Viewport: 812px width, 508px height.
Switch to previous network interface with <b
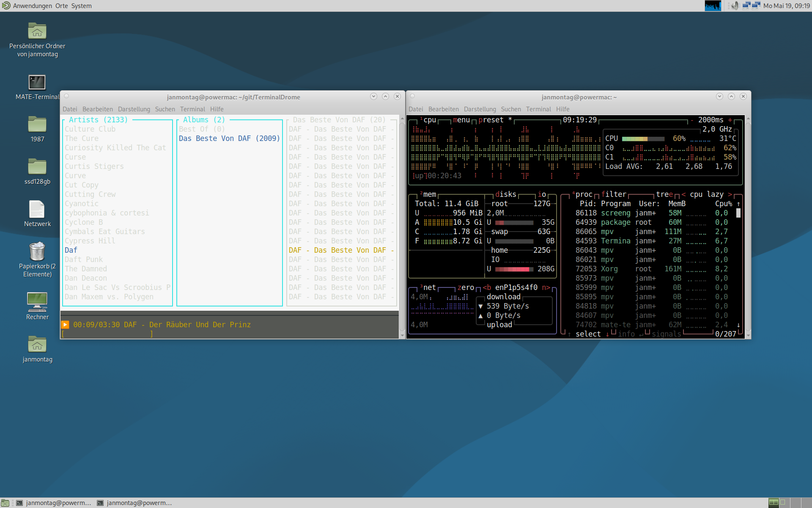coord(487,287)
